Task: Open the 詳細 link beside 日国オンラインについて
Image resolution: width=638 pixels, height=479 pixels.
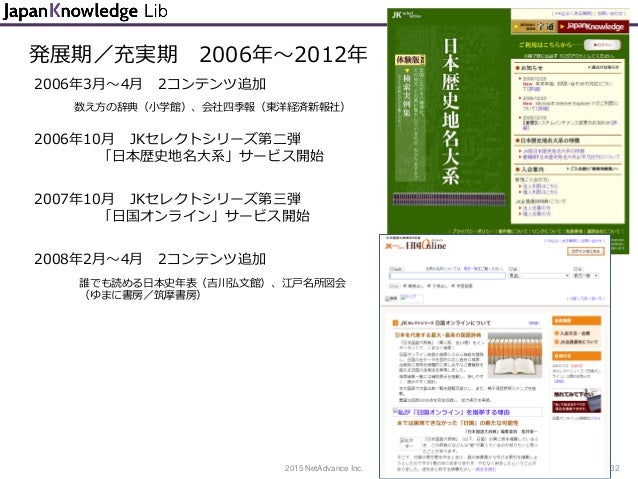Action: coord(534,323)
